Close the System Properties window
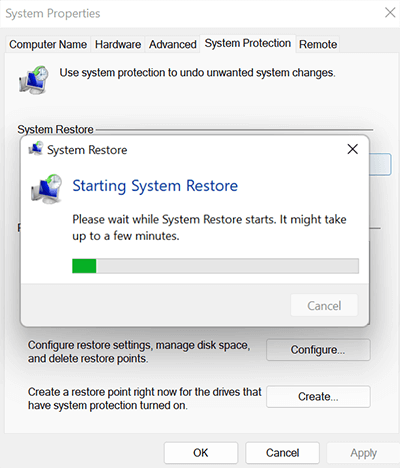400x468 pixels. point(390,13)
